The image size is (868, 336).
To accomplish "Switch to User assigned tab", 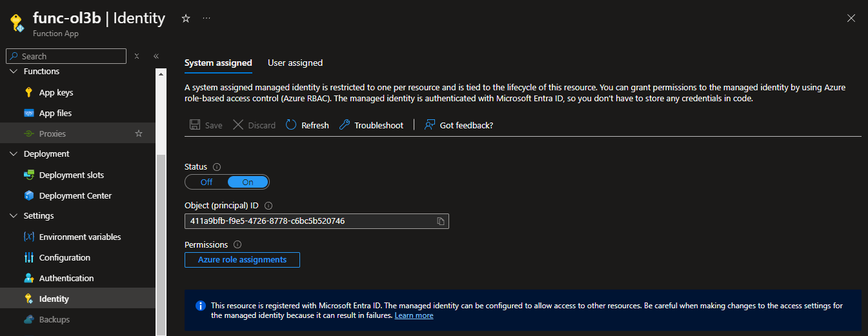I will pyautogui.click(x=295, y=63).
